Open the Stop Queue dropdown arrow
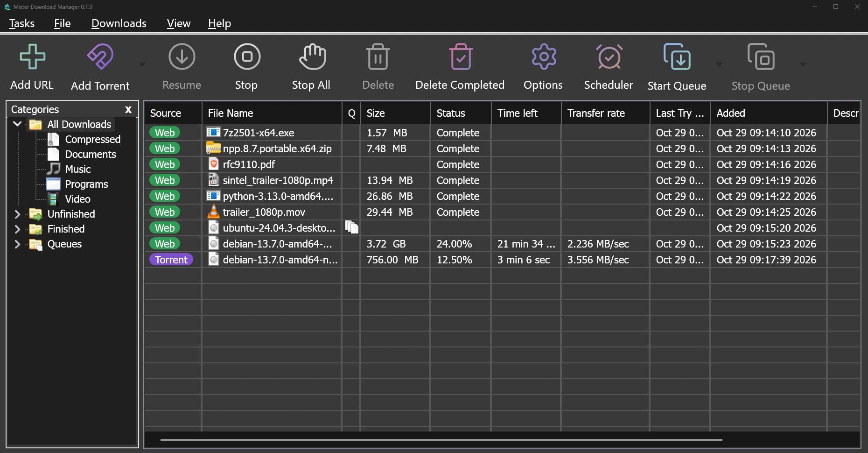This screenshot has height=453, width=868. pos(803,64)
